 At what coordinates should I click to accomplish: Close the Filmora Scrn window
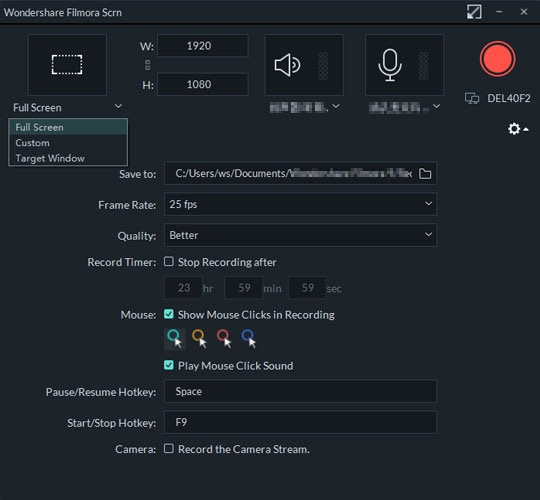524,12
